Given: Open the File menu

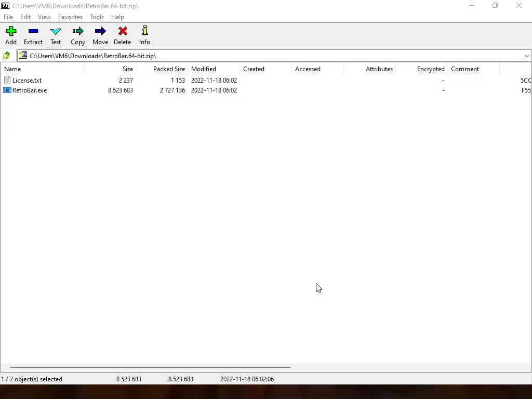Looking at the screenshot, I should (x=8, y=17).
